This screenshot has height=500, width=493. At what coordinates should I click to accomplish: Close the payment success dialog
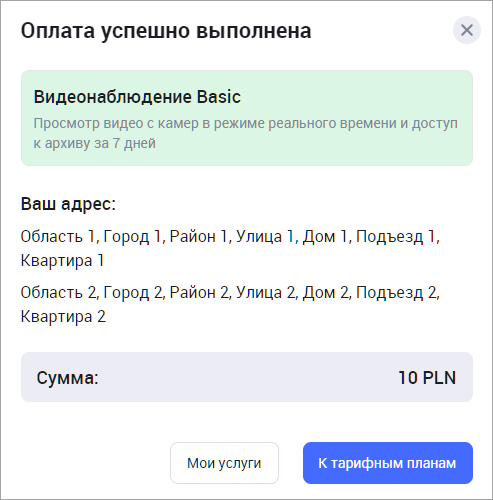[x=467, y=30]
